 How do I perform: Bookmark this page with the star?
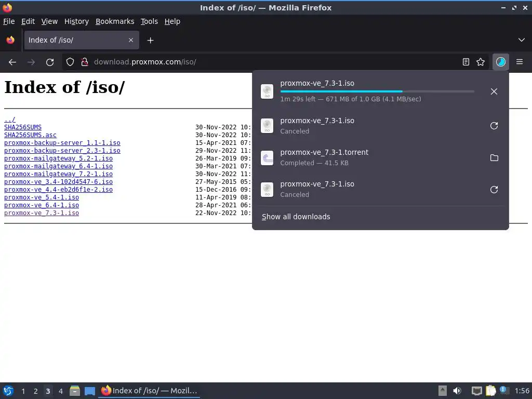[x=481, y=62]
